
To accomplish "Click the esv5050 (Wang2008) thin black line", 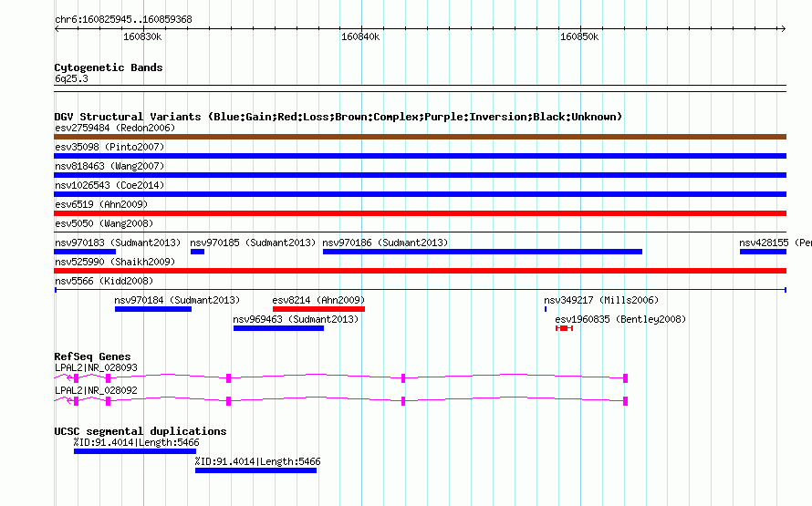I will 420,232.
